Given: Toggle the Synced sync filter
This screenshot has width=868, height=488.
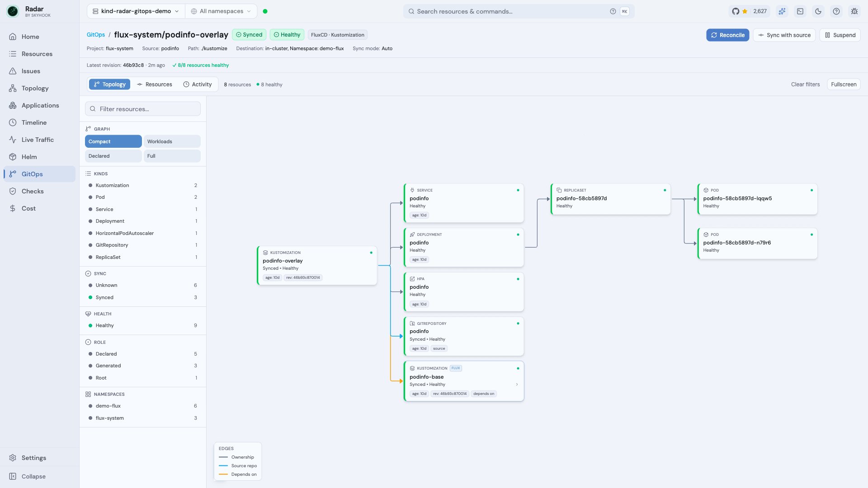Looking at the screenshot, I should [143, 297].
